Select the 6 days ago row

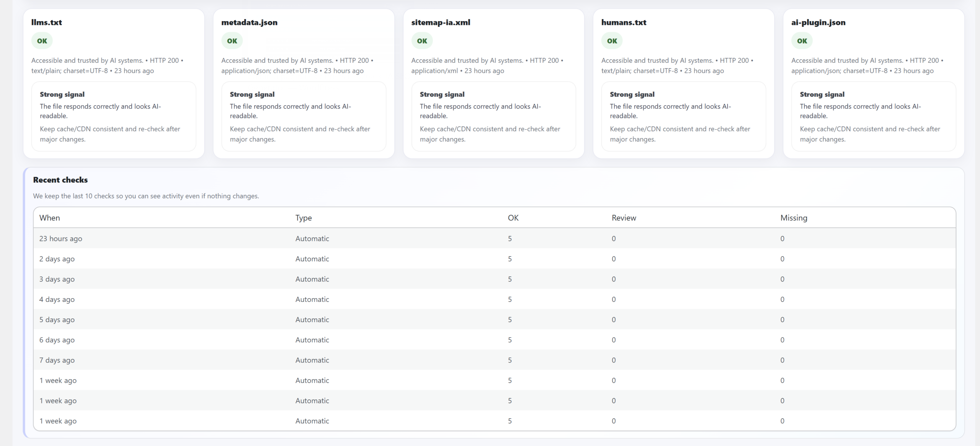pos(495,340)
